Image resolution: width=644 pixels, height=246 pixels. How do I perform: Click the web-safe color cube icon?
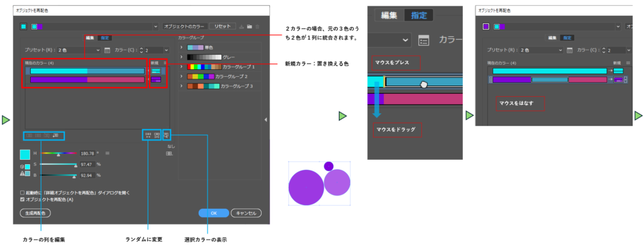(22, 167)
